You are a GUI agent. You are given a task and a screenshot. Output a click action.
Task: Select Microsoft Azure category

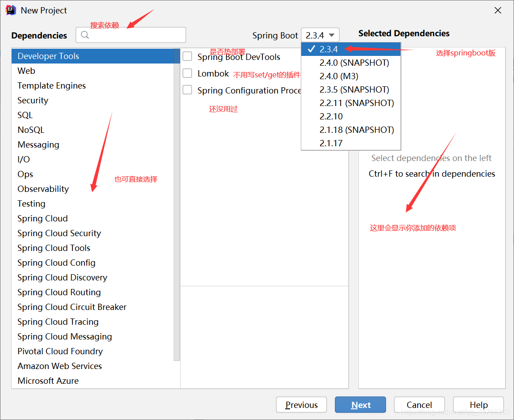93,381
